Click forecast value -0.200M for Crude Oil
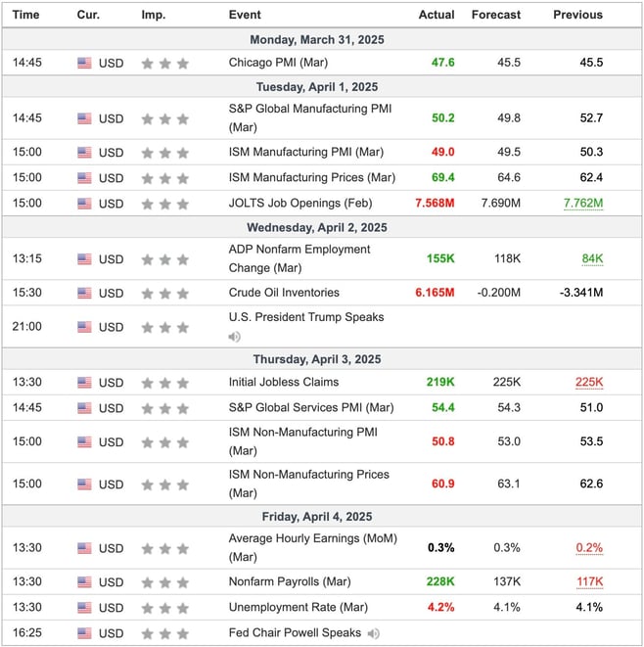Image resolution: width=644 pixels, height=647 pixels. (x=499, y=293)
